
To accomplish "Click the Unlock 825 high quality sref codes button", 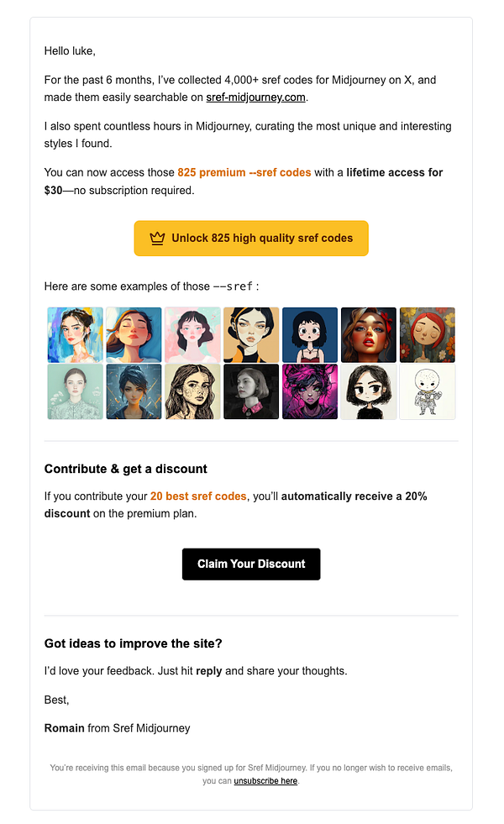I will click(x=251, y=239).
